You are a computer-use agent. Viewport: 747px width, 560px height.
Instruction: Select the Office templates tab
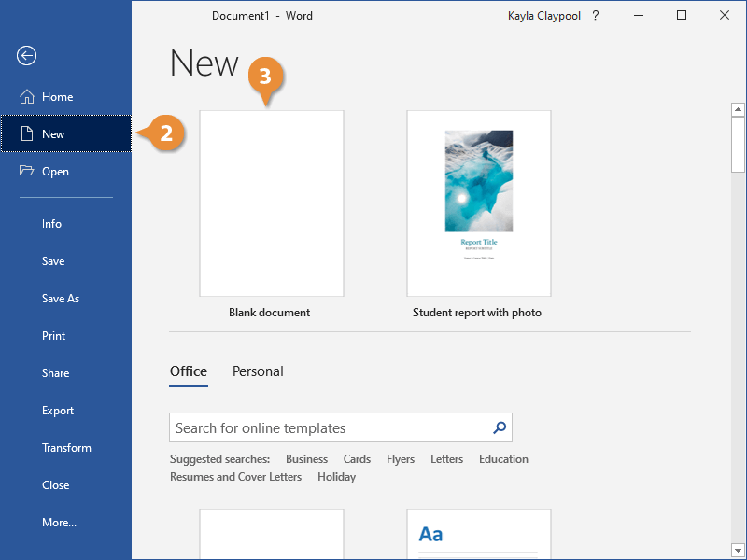coord(189,371)
